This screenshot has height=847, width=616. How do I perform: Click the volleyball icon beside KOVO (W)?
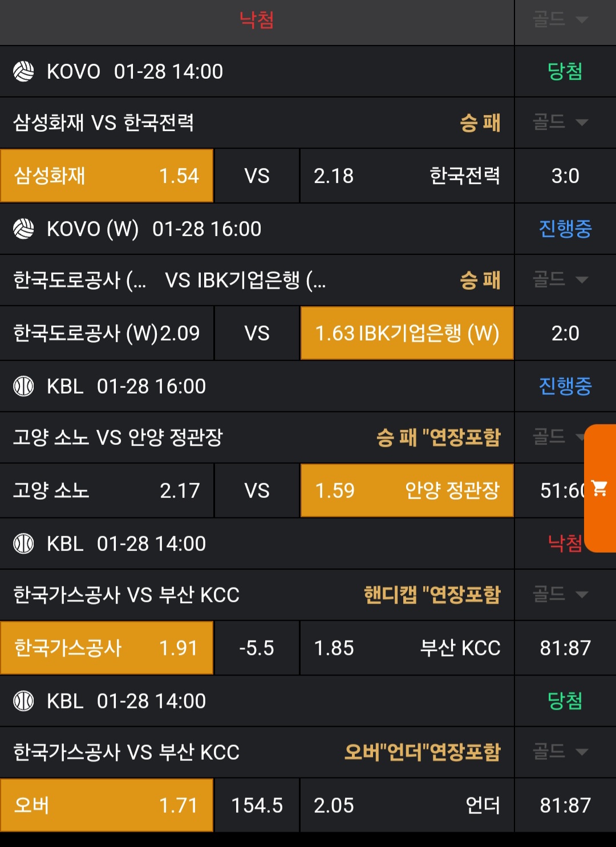tap(23, 229)
